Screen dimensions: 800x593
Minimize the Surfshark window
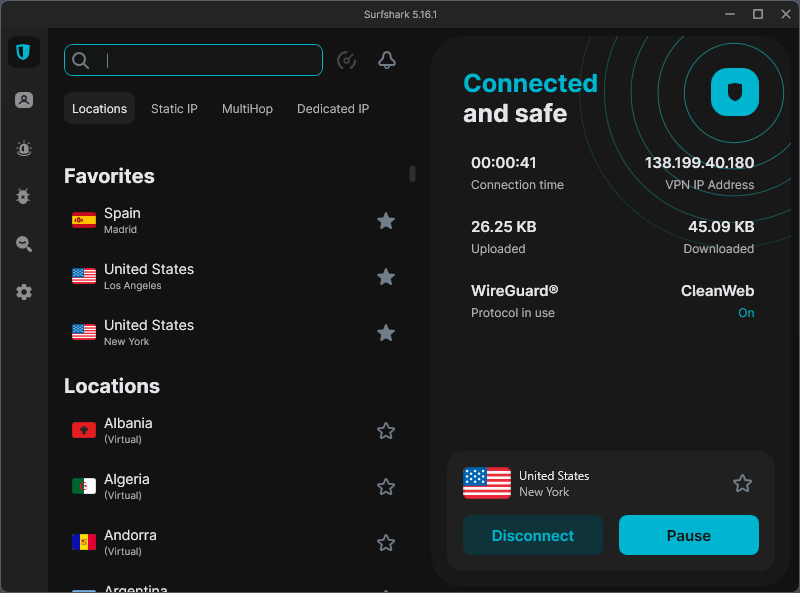tap(730, 14)
